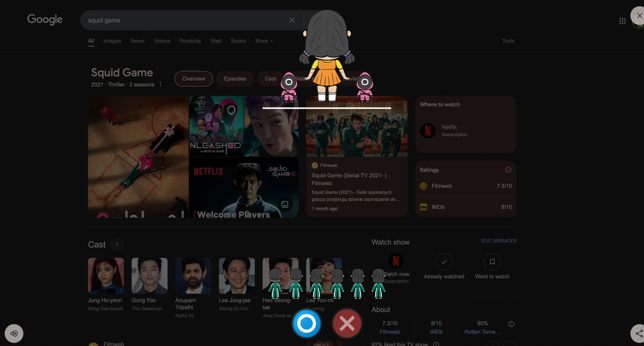Open the Rotten Tomatoes link under About

tap(482, 332)
